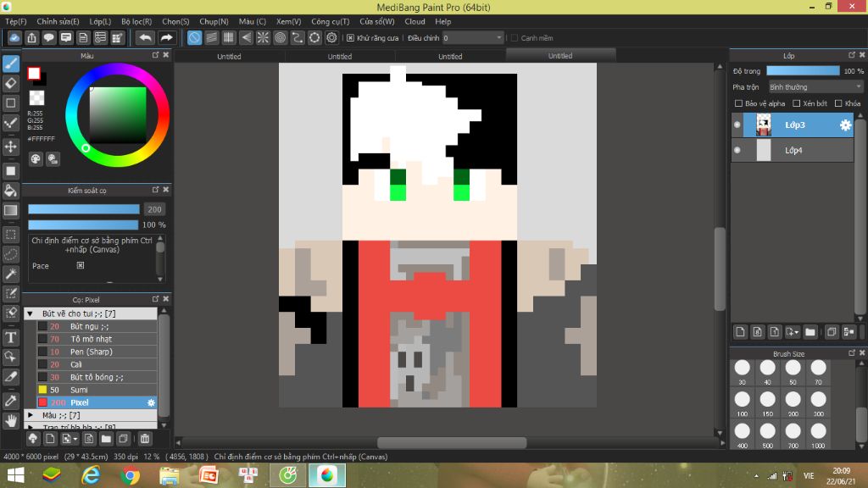
Task: Enable radial snap guide icon
Action: coord(263,37)
